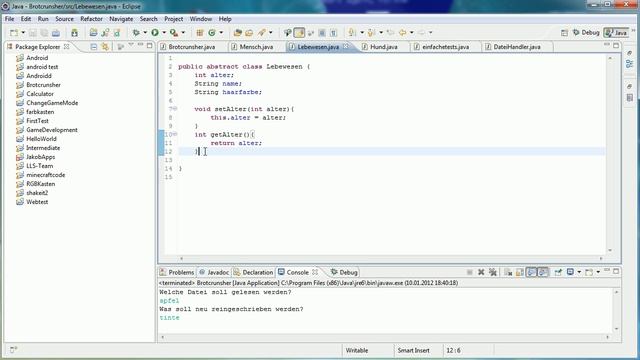Switch to the Debug perspective
This screenshot has width=640, height=360.
586,33
